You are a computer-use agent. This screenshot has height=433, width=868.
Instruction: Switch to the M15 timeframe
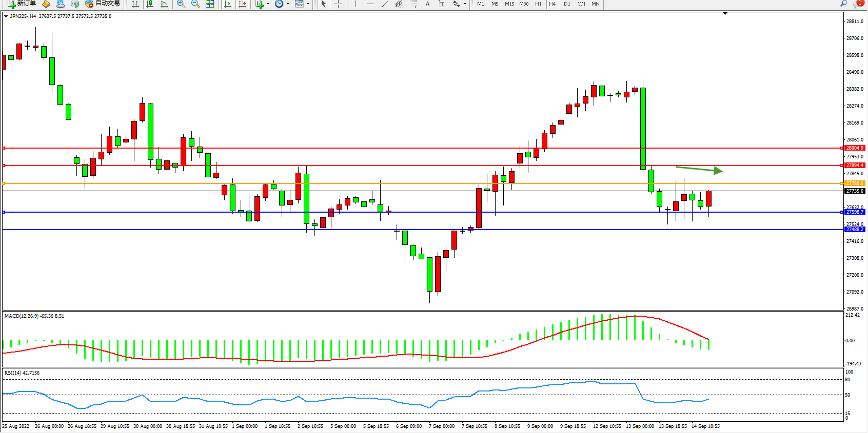509,4
